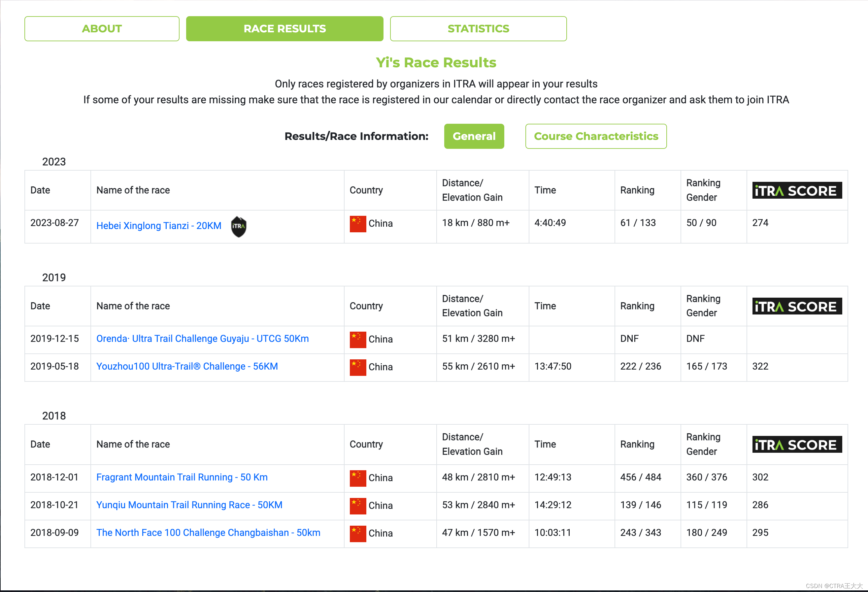
Task: Open the ABOUT tab
Action: pos(102,29)
